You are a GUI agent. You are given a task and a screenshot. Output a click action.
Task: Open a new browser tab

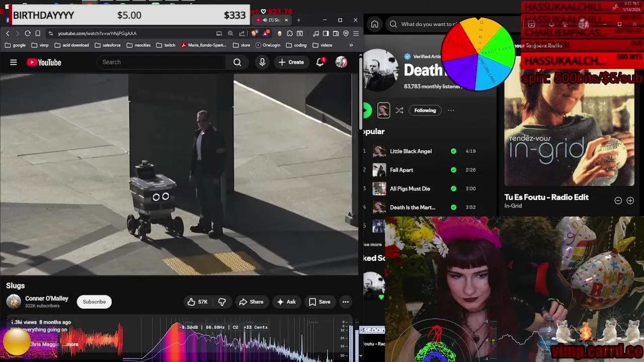pyautogui.click(x=298, y=20)
